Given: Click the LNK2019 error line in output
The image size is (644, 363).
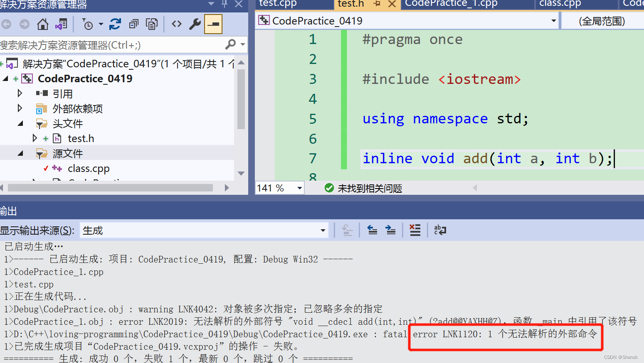Looking at the screenshot, I should pos(320,321).
